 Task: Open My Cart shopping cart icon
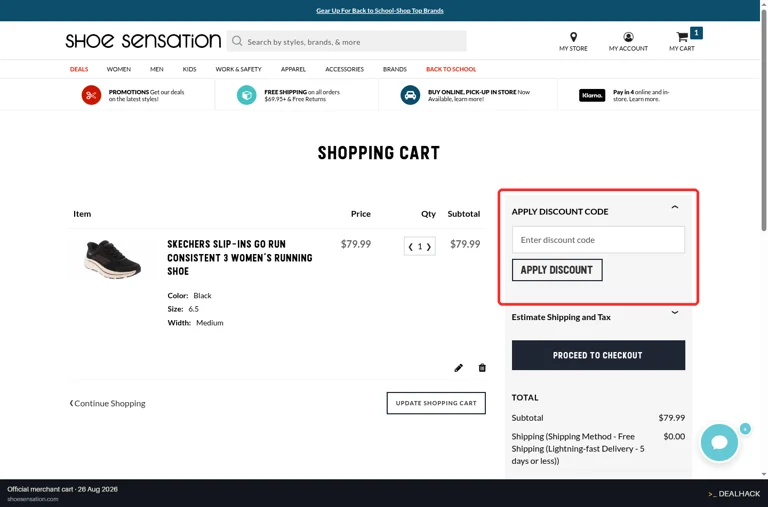[x=682, y=37]
